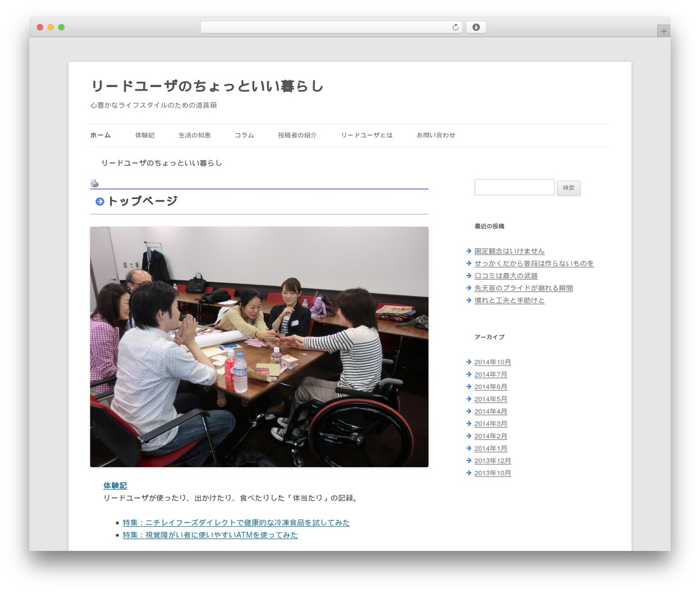700x593 pixels.
Task: Open recent post 口コミは最大の武器
Action: [x=506, y=276]
